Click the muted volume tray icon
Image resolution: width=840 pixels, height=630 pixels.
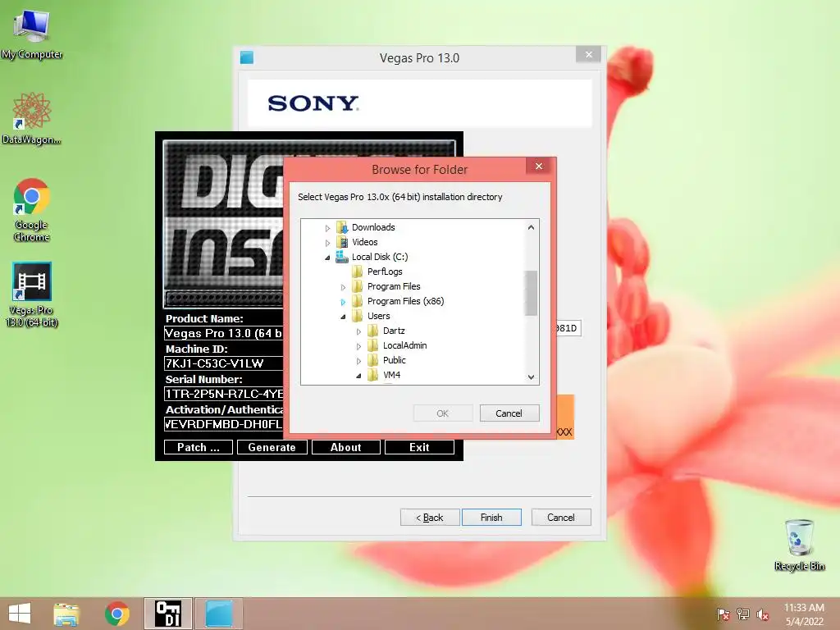point(763,614)
